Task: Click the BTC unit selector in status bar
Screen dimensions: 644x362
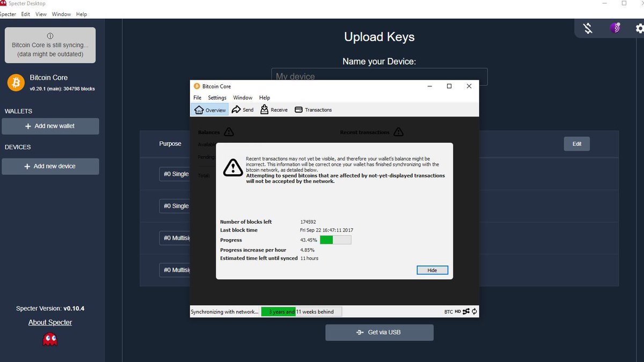Action: [449, 312]
